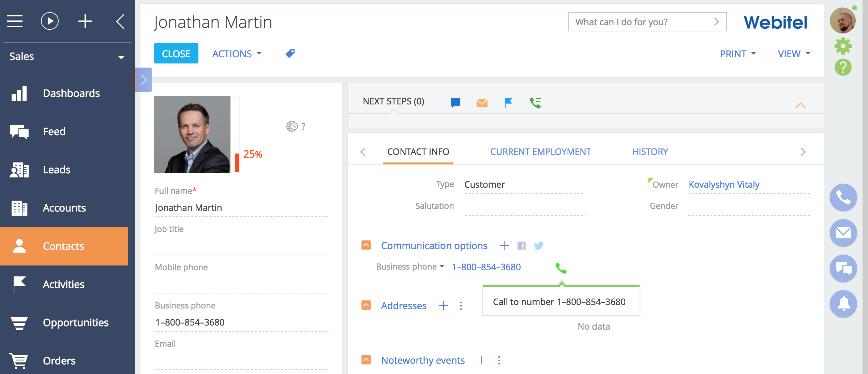Start a new message from Next Steps
Viewport: 868px width, 374px height.
point(455,102)
